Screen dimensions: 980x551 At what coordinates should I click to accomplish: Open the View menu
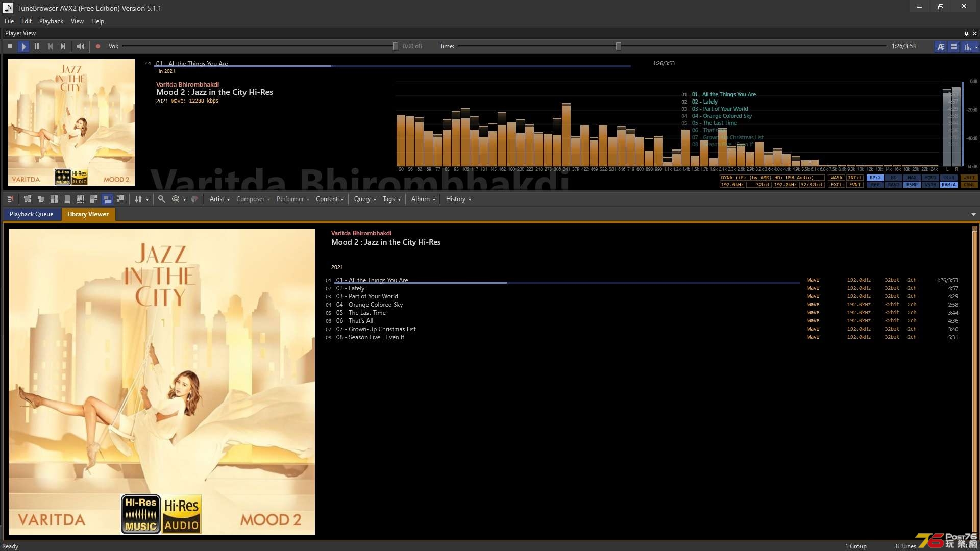[x=77, y=21]
